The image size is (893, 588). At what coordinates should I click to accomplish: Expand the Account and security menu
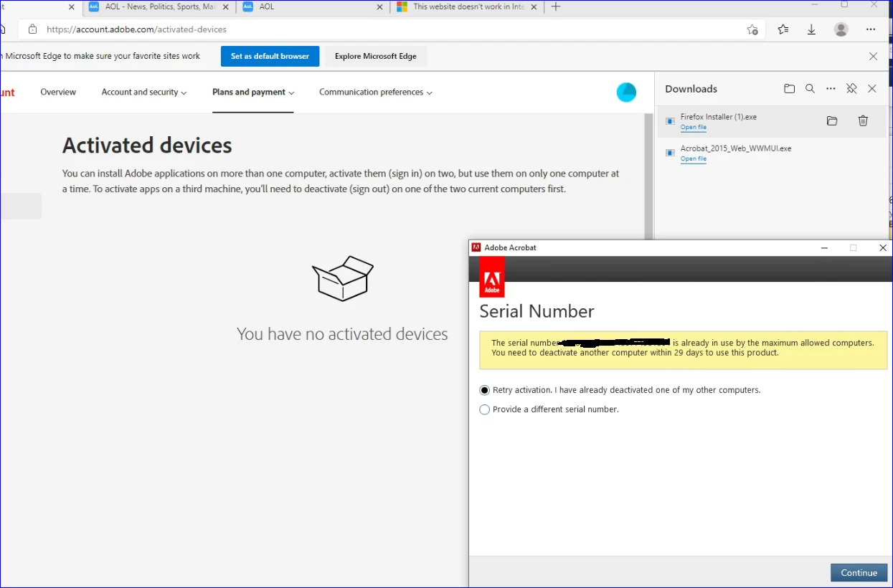(144, 92)
